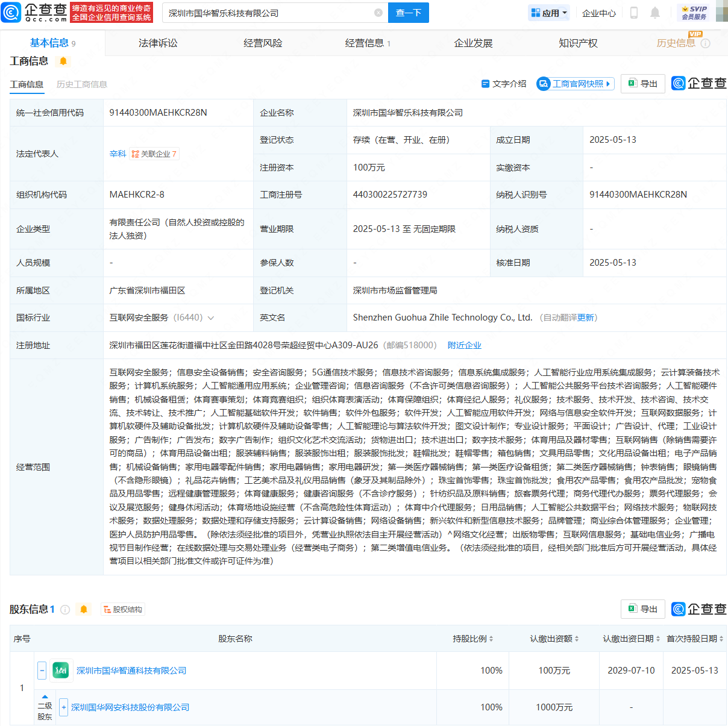This screenshot has width=728, height=726.
Task: Click the user avatar in header
Action: [x=722, y=12]
